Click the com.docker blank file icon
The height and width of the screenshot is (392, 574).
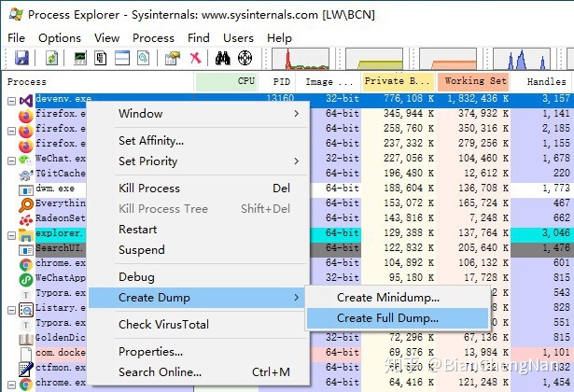pos(26,355)
